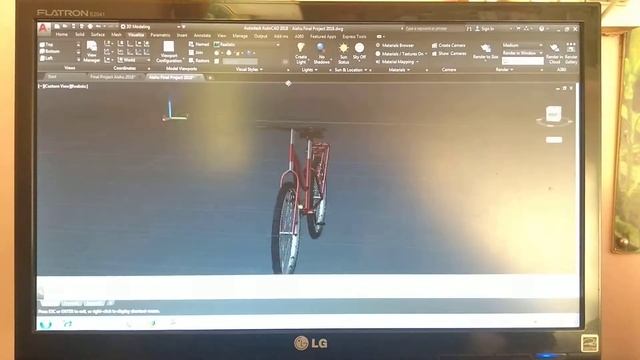Expand the Visual Styles panel
This screenshot has height=360, width=640.
point(249,69)
